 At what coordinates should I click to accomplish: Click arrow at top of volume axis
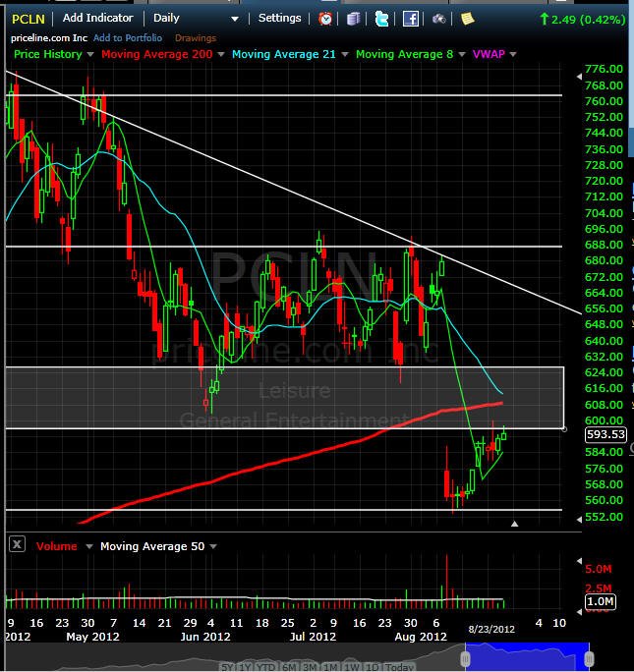[x=579, y=561]
